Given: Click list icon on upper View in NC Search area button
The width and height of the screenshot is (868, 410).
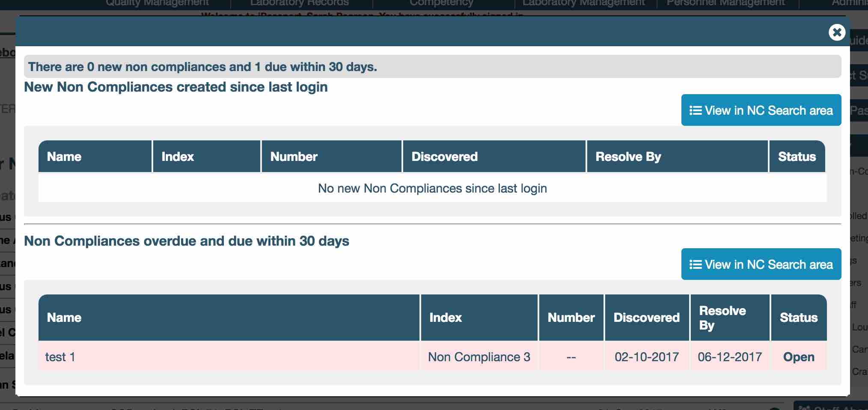Looking at the screenshot, I should tap(696, 110).
